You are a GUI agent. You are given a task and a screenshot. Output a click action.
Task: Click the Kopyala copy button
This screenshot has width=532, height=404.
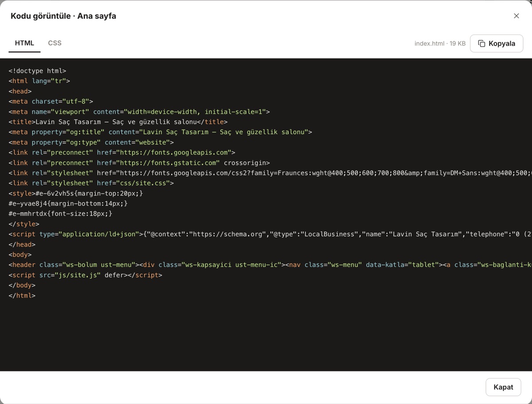pos(497,43)
